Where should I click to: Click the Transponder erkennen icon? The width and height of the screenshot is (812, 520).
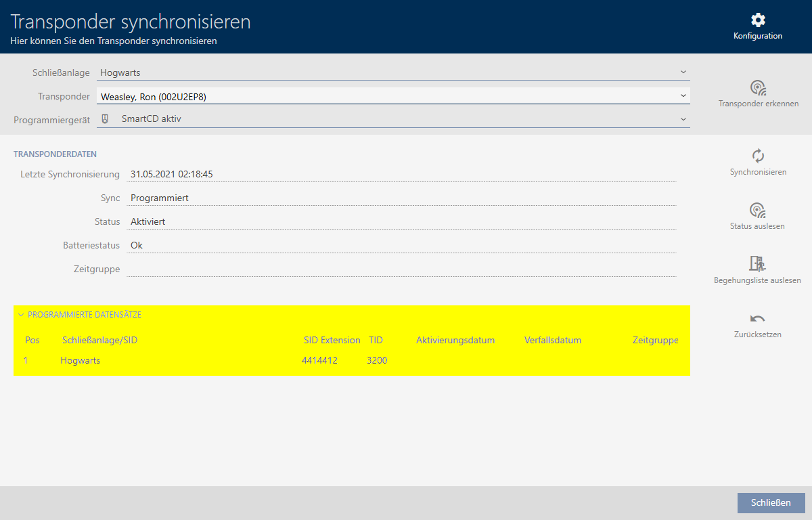[758, 88]
